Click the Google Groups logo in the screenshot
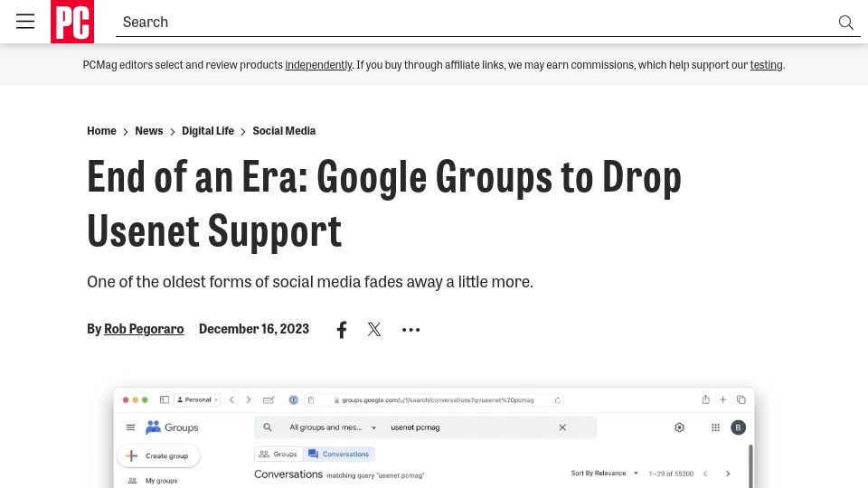This screenshot has width=868, height=488. (172, 427)
